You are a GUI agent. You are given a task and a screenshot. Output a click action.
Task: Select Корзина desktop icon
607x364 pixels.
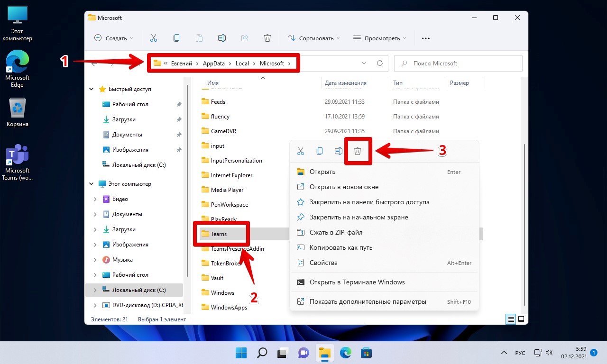click(18, 112)
